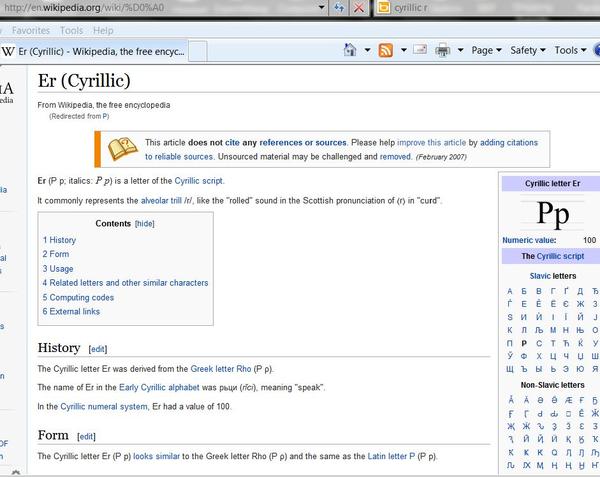Click the blank new tab button

[198, 51]
